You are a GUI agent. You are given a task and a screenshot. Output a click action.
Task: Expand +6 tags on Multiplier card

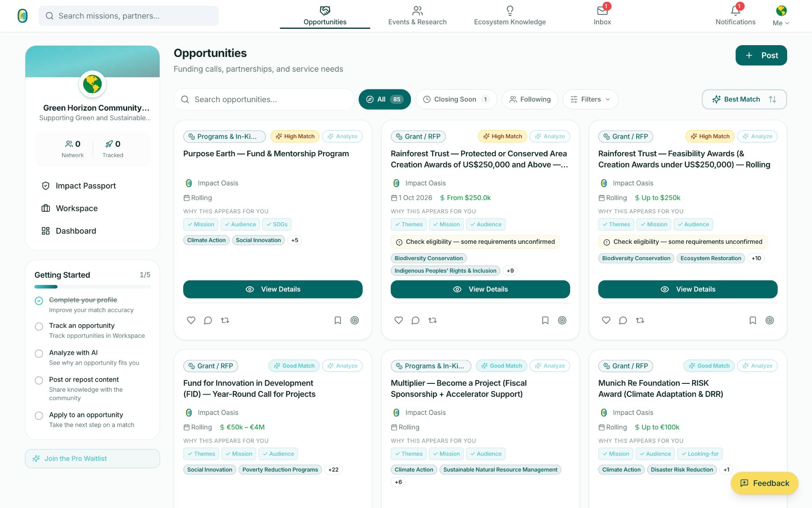click(x=398, y=482)
